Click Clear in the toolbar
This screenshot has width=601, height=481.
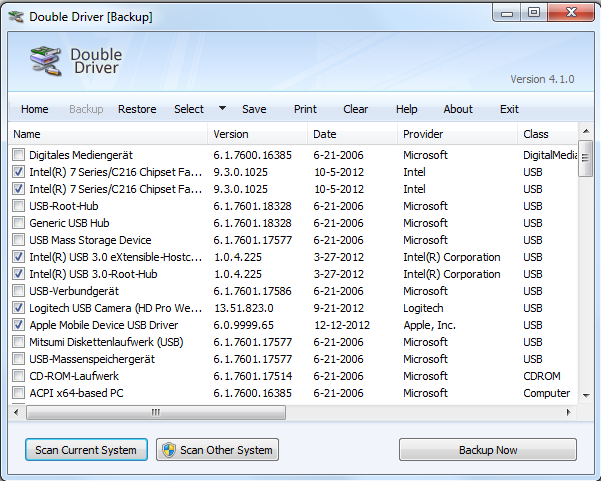[355, 109]
